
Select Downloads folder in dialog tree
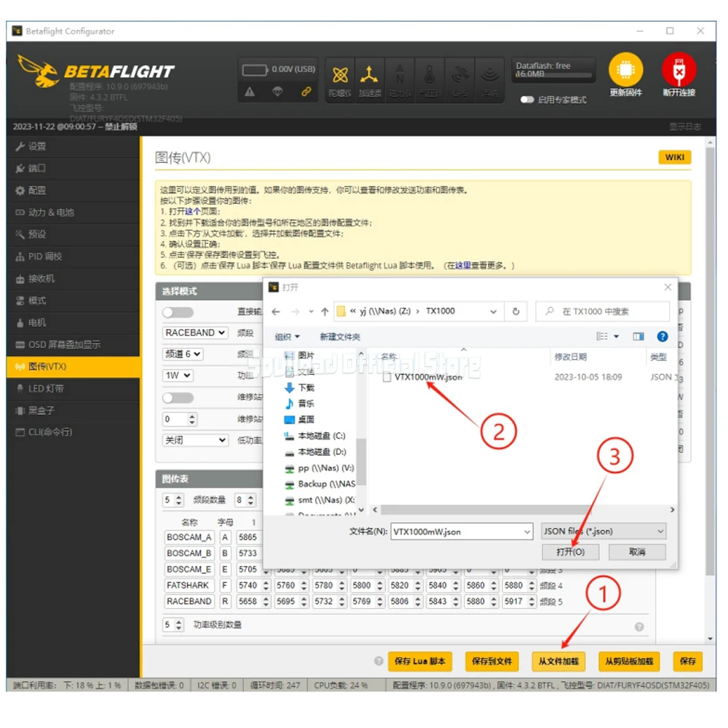tap(299, 388)
